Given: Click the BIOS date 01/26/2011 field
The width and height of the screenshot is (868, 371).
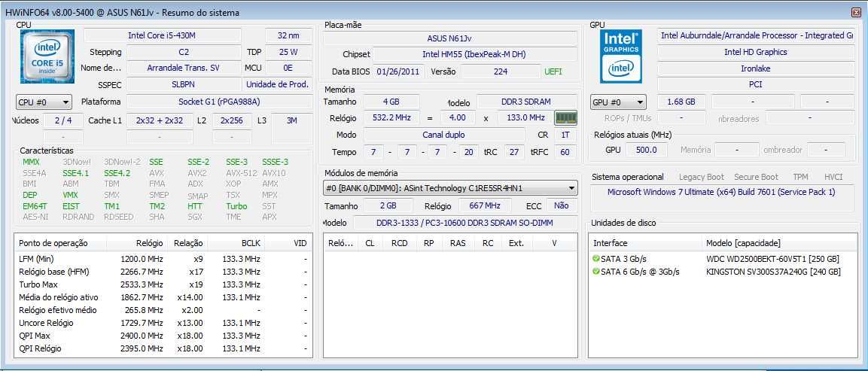Looking at the screenshot, I should point(400,71).
